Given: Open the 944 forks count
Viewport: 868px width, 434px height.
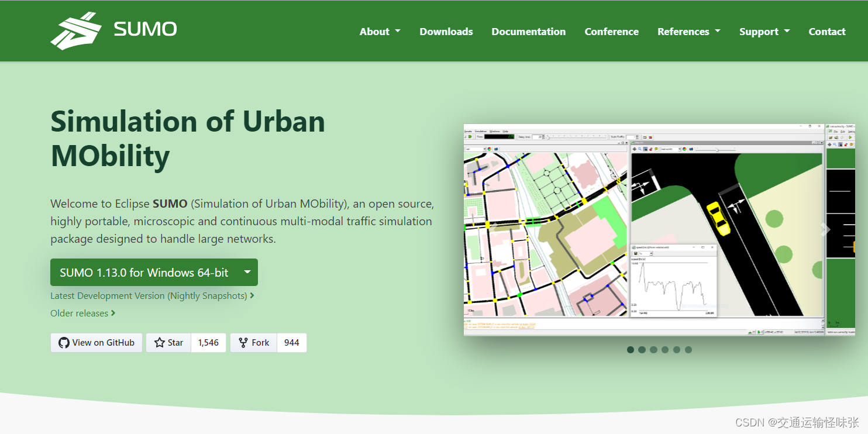Looking at the screenshot, I should pos(292,343).
